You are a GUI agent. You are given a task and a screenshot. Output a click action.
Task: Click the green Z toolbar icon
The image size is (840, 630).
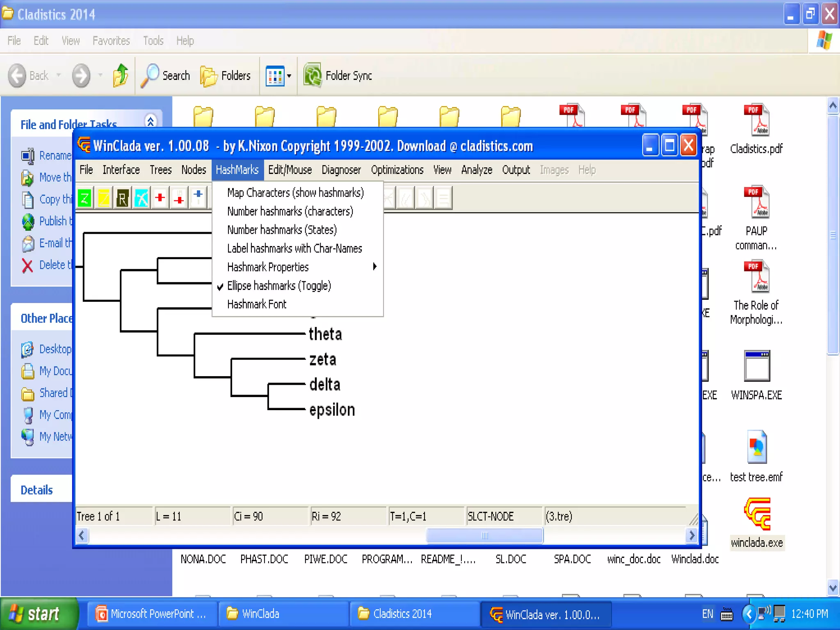[x=84, y=199]
